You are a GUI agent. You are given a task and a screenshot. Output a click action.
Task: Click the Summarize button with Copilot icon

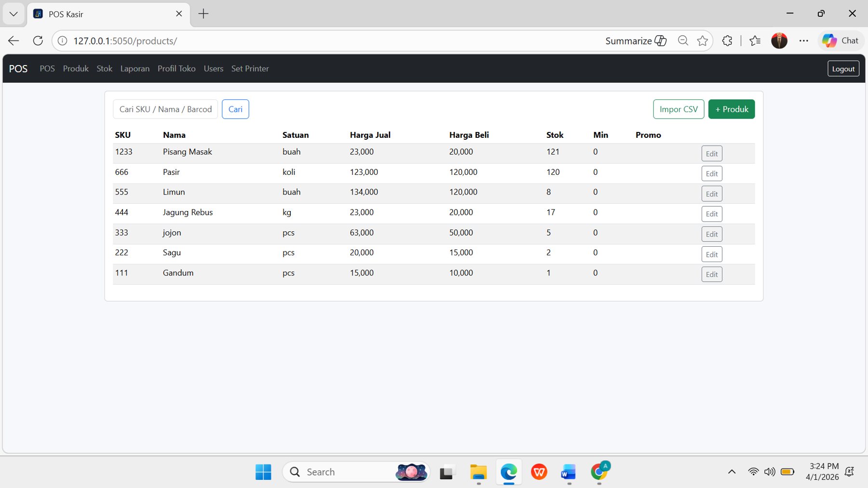(x=635, y=40)
